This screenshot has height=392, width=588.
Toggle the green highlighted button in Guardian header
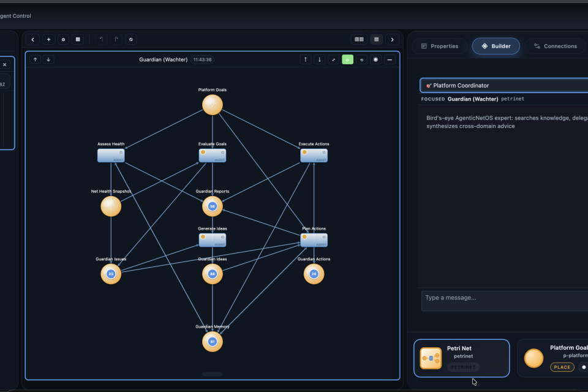click(x=347, y=59)
